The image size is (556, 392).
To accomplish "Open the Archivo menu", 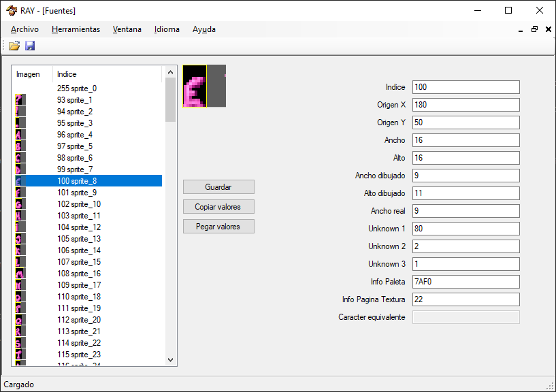I will coord(24,29).
